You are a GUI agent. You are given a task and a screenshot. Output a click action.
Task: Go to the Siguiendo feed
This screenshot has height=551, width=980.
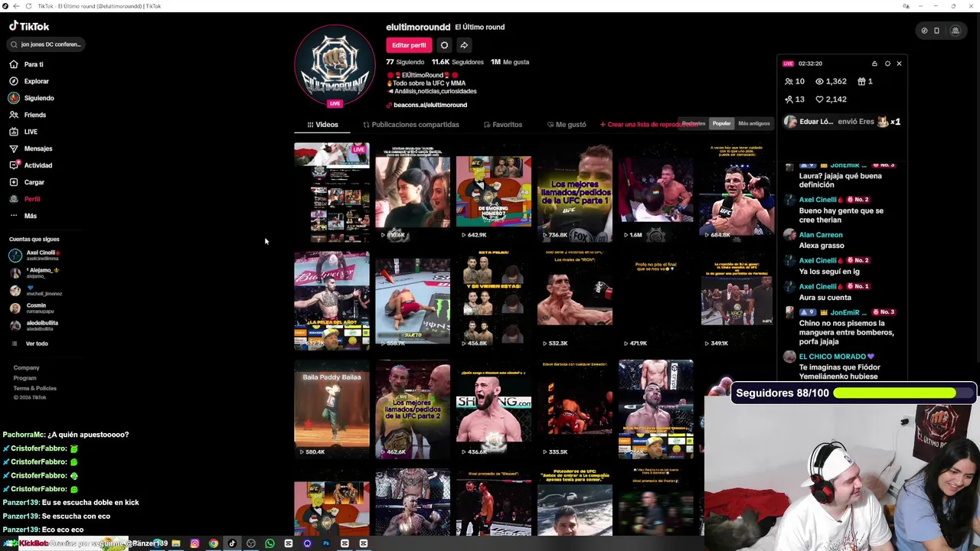(31, 98)
